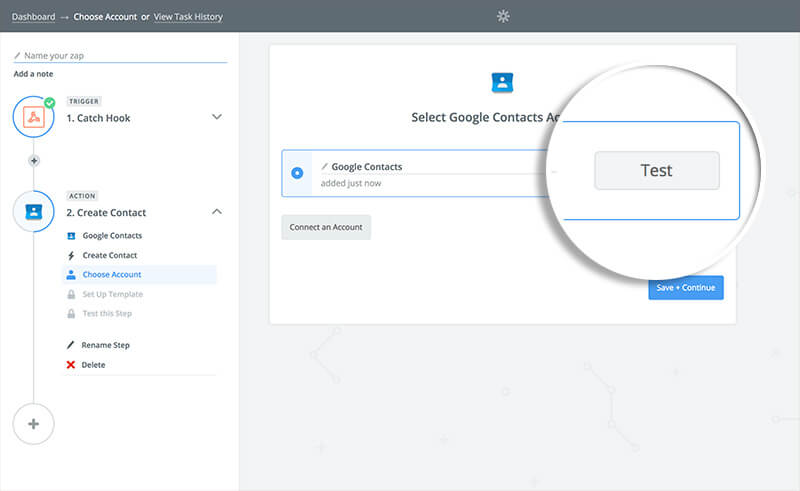Click the Zapier loading star icon

(503, 16)
